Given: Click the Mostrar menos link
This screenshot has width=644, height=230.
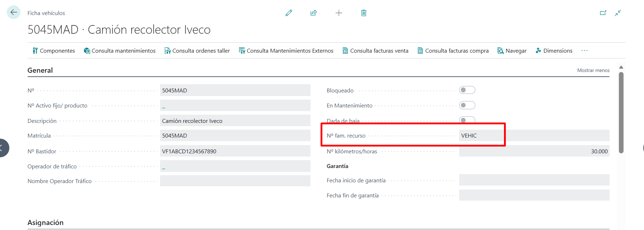Looking at the screenshot, I should tap(593, 70).
